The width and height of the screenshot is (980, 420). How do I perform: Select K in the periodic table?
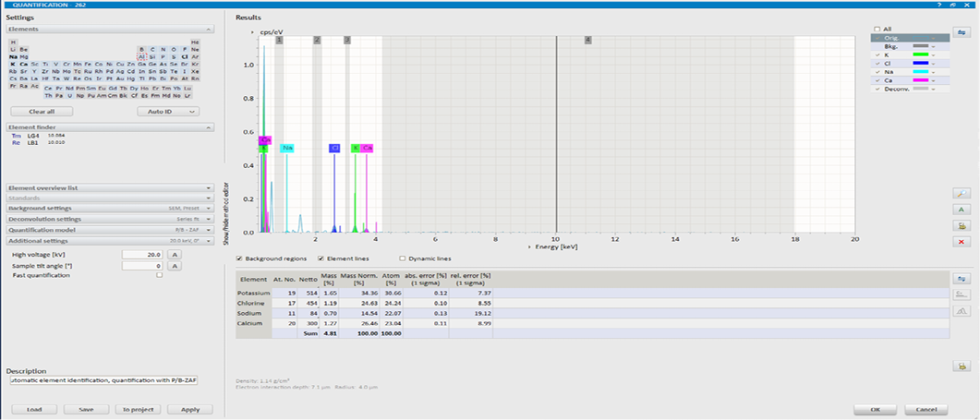coord(13,65)
